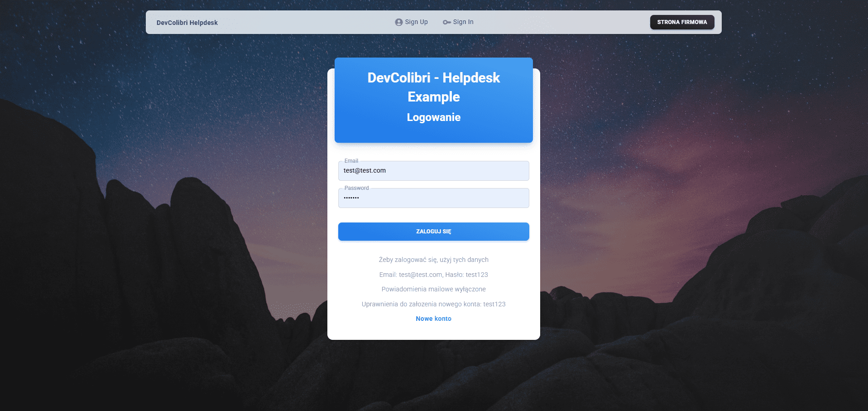Viewport: 868px width, 411px height.
Task: Click the Password field label
Action: [356, 188]
